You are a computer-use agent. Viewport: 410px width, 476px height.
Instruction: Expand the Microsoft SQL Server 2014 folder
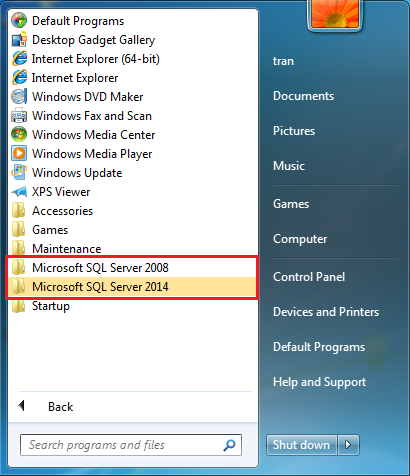(x=132, y=287)
